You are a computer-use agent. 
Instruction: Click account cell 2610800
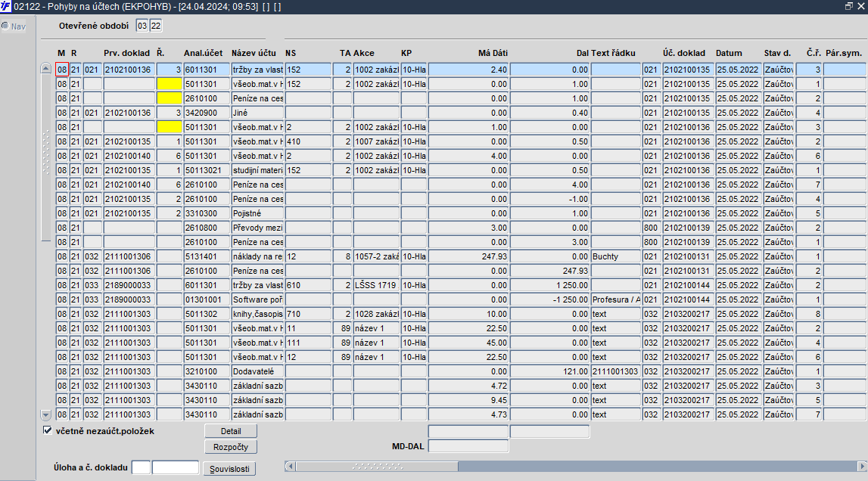[x=207, y=228]
